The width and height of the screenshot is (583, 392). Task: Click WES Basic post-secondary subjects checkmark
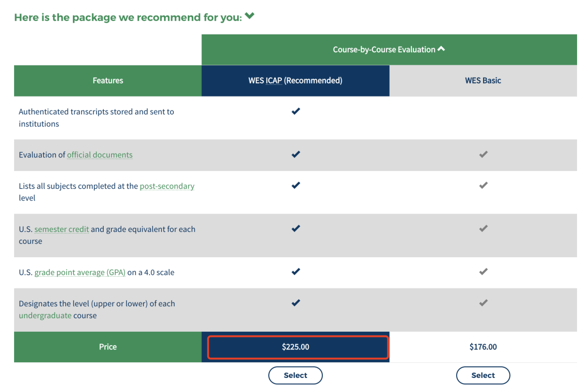483,185
